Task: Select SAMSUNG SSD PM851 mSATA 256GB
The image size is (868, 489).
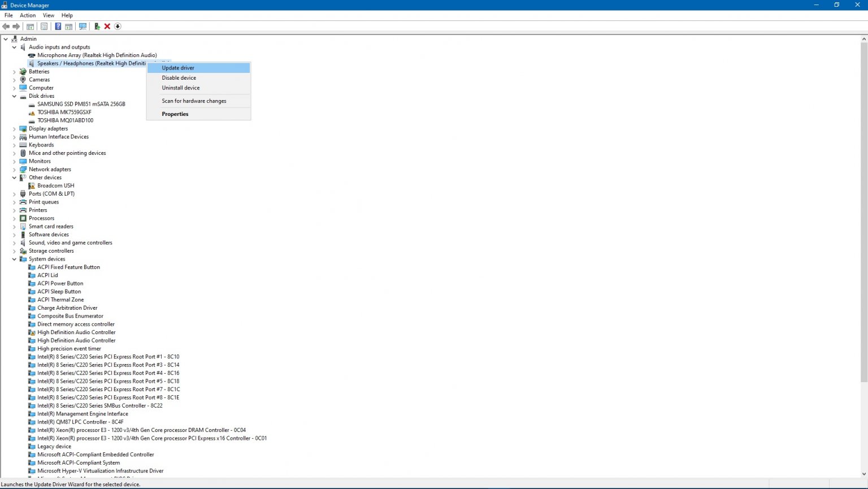Action: [81, 104]
